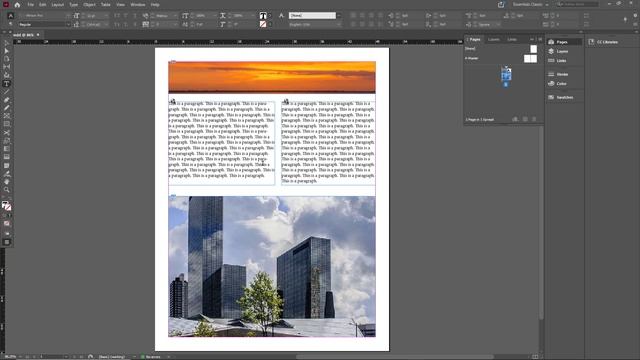Click the edit page size icon

(x=516, y=120)
